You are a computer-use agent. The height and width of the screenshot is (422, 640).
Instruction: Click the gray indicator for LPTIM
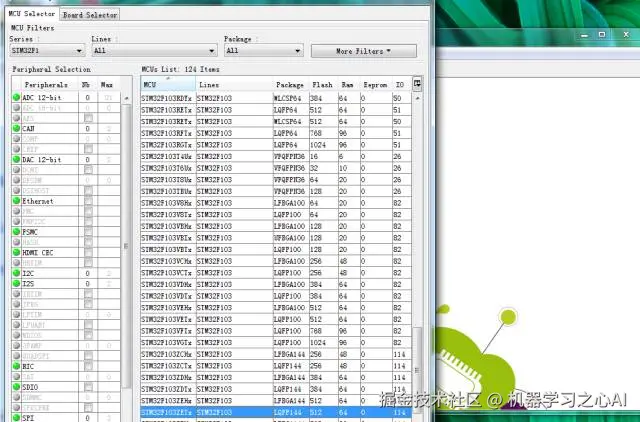16,315
